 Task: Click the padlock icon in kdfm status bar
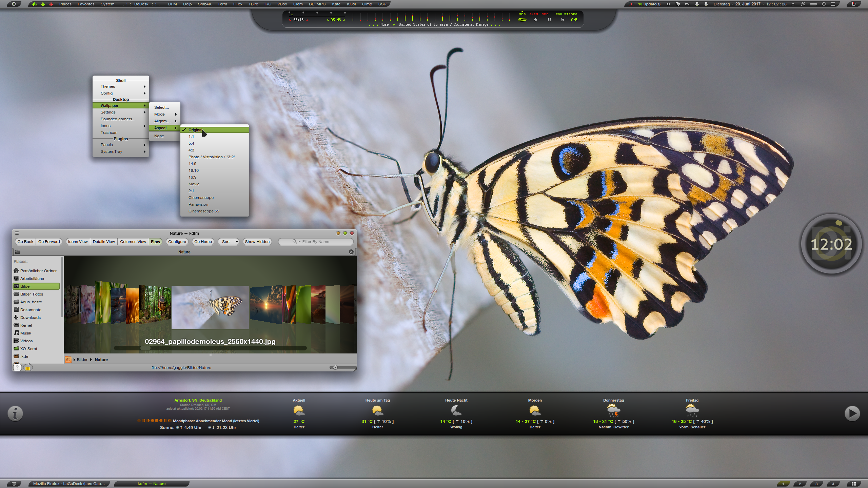click(28, 368)
